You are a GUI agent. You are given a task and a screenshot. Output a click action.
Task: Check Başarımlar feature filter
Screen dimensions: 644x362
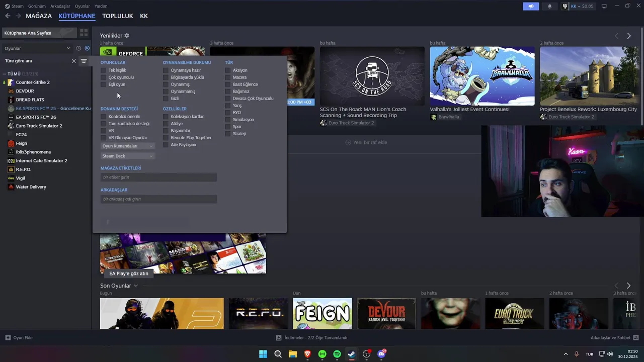coord(166,131)
